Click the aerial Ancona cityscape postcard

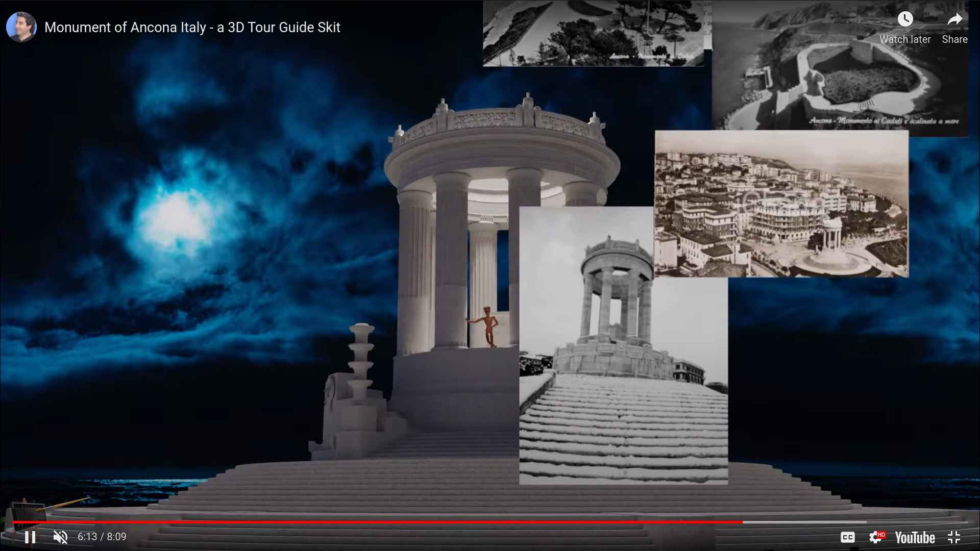coord(781,204)
